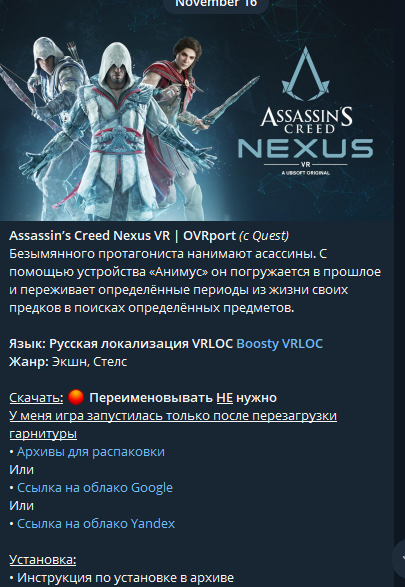Click the scroll-down arrow button at the right edge
The height and width of the screenshot is (587, 405).
point(400,558)
